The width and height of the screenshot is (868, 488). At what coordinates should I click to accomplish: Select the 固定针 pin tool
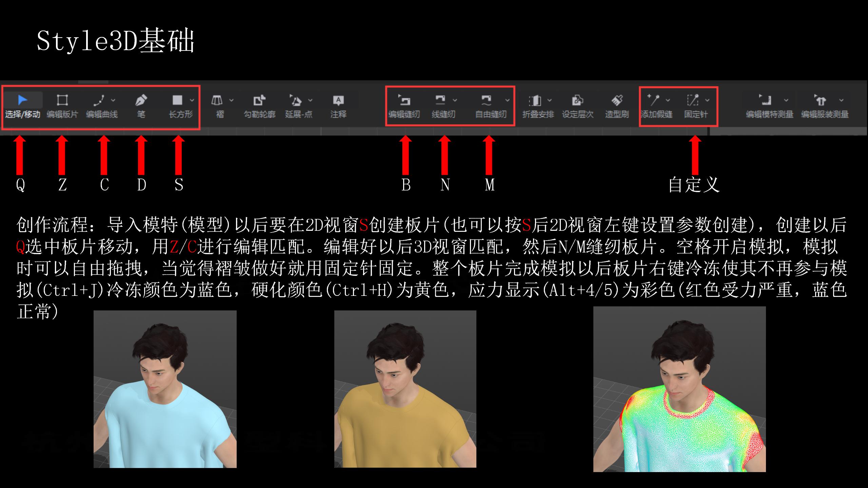point(696,106)
